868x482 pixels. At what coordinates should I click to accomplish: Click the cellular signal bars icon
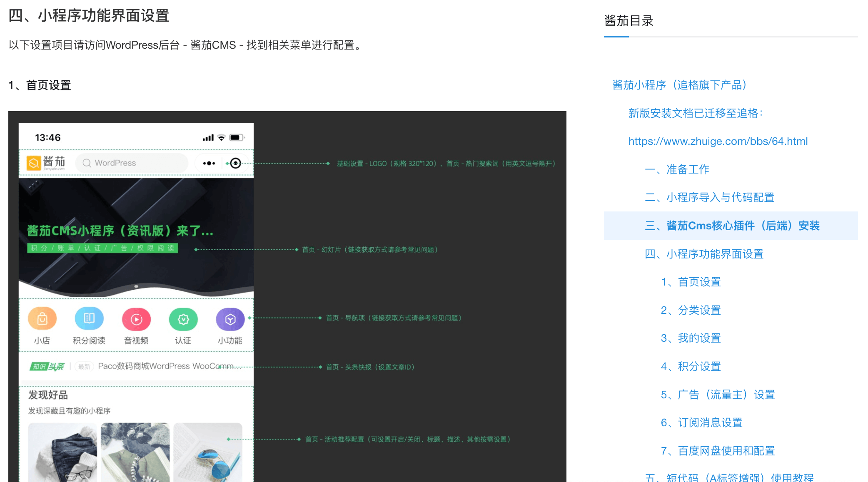pyautogui.click(x=208, y=137)
